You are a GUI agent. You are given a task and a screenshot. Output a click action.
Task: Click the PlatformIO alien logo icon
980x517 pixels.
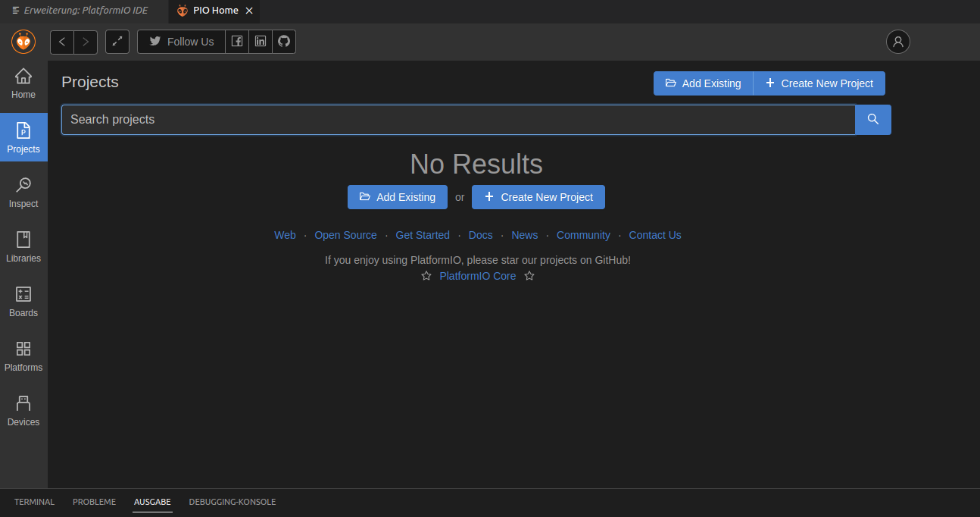23,42
